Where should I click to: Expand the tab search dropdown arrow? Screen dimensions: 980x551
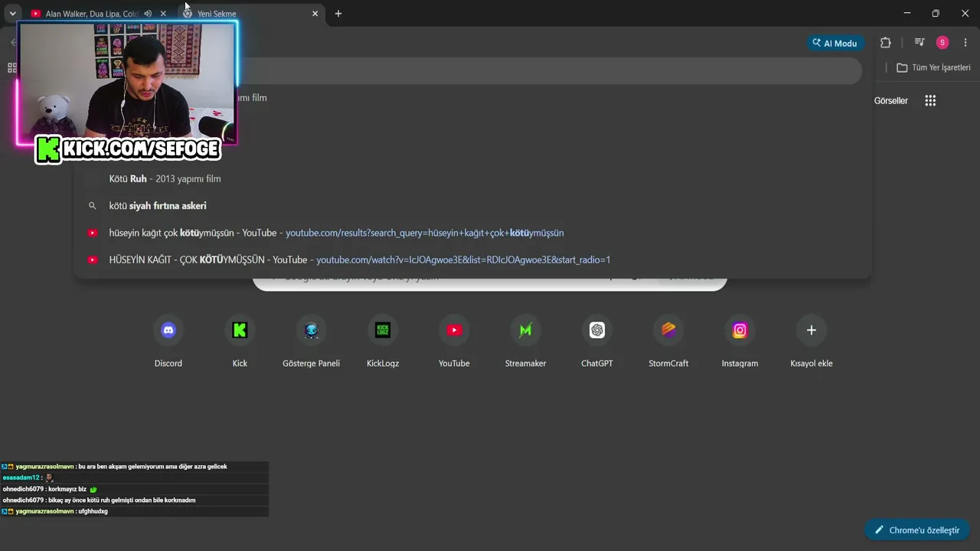[x=12, y=14]
